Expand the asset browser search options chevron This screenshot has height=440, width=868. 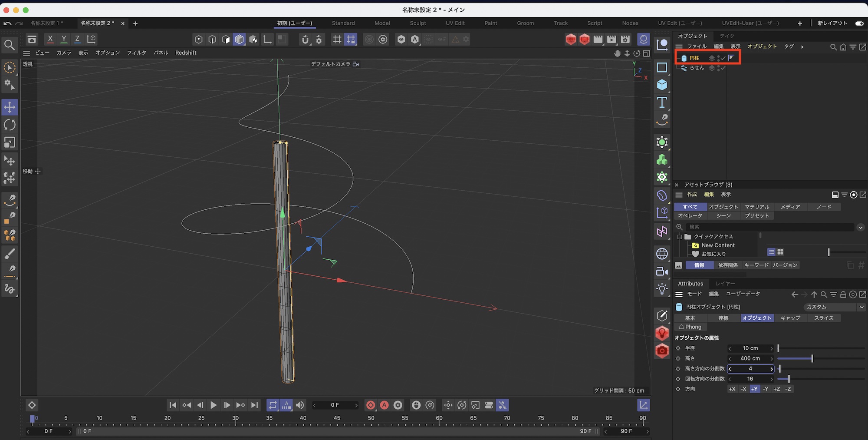point(861,227)
